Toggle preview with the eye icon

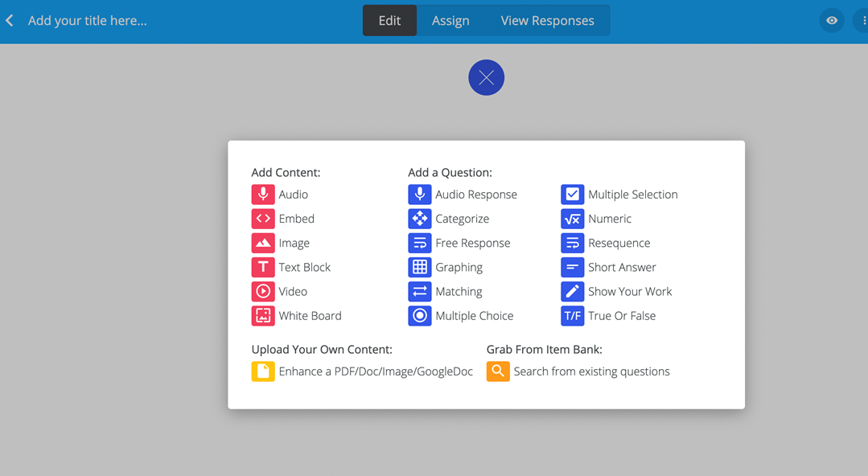coord(832,20)
